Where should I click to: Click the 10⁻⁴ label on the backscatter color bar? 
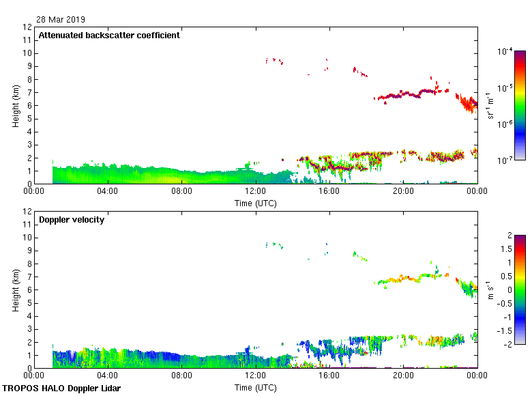point(505,52)
